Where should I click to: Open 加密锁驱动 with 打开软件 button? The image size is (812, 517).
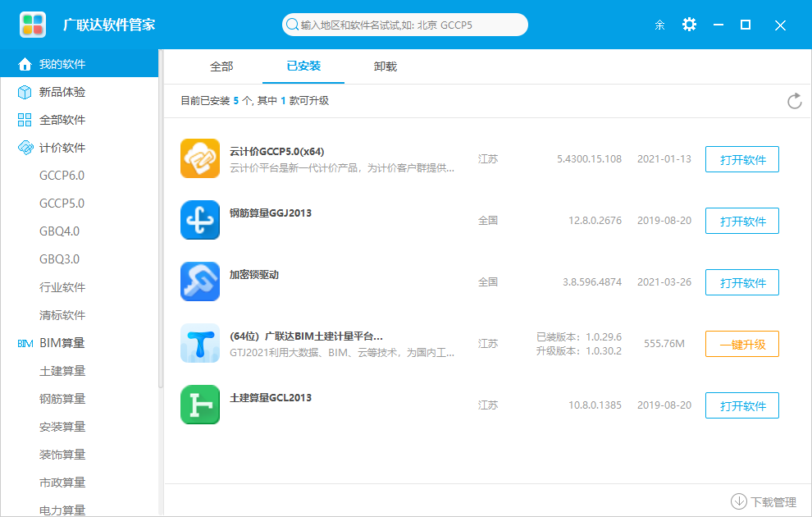(x=742, y=282)
